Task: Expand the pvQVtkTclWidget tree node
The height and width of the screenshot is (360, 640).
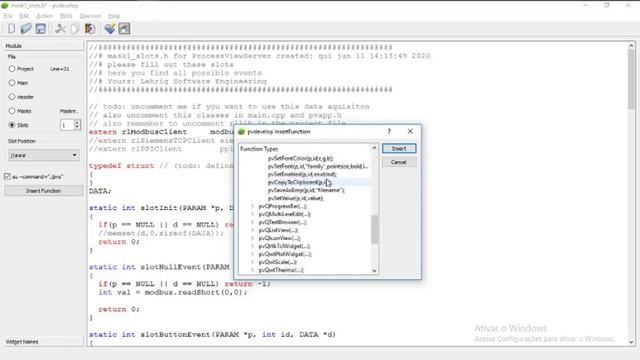Action: click(253, 246)
